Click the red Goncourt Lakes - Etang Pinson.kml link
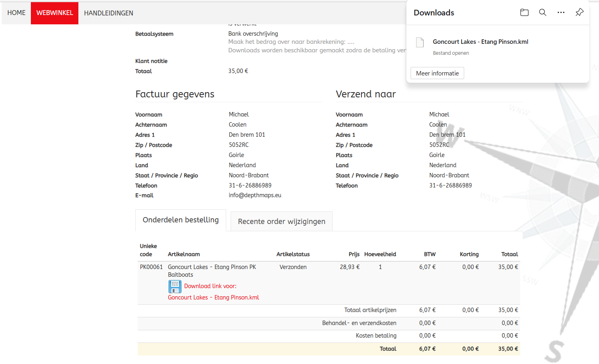This screenshot has width=599, height=364. click(x=213, y=297)
